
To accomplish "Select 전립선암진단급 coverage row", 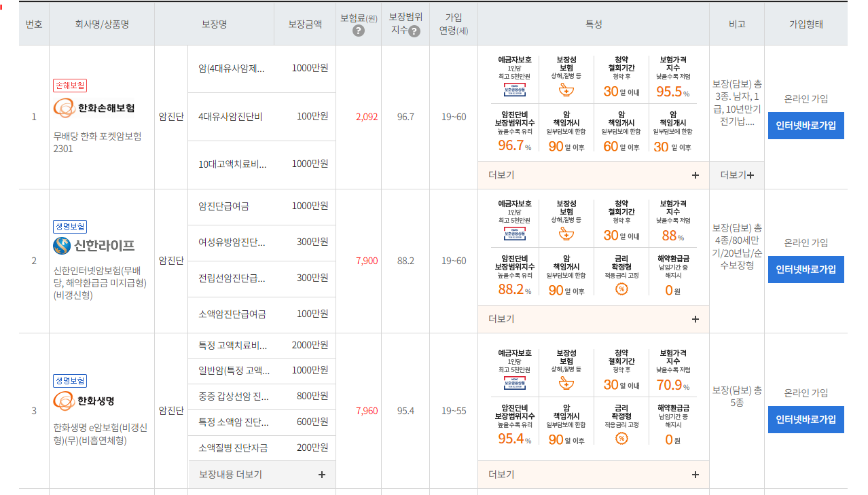I will [x=262, y=278].
